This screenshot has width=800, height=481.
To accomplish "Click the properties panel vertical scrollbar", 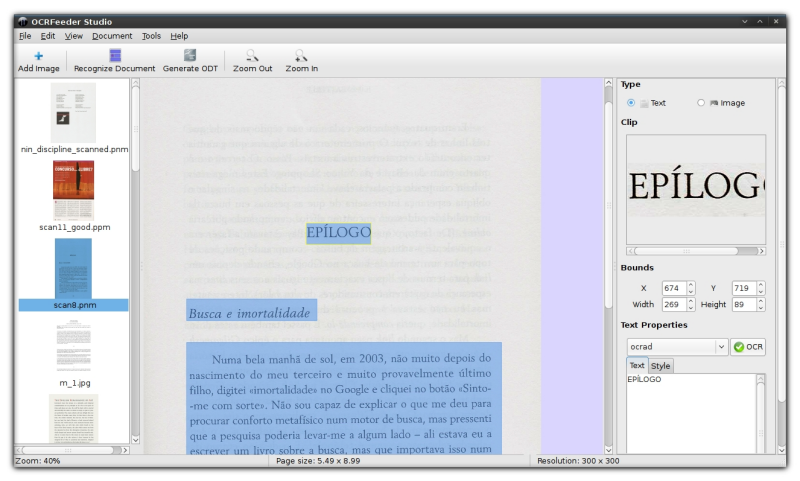I will [x=782, y=265].
